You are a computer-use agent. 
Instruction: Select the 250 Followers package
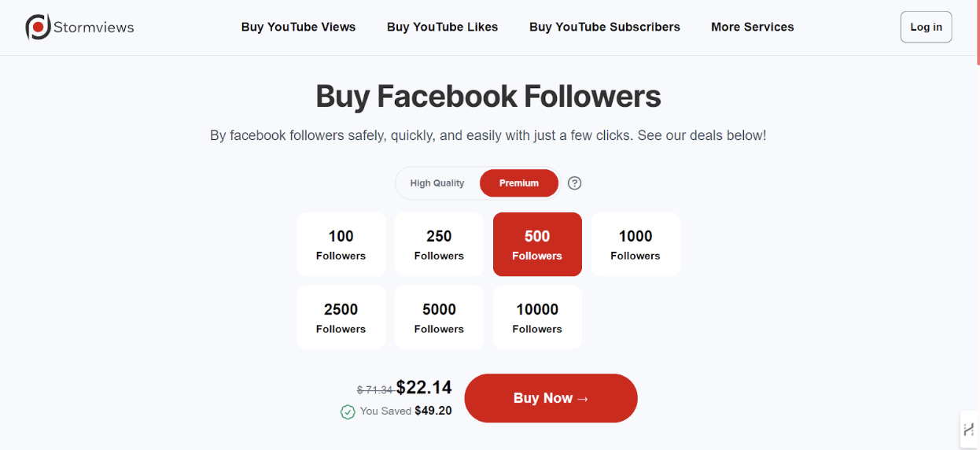[439, 244]
